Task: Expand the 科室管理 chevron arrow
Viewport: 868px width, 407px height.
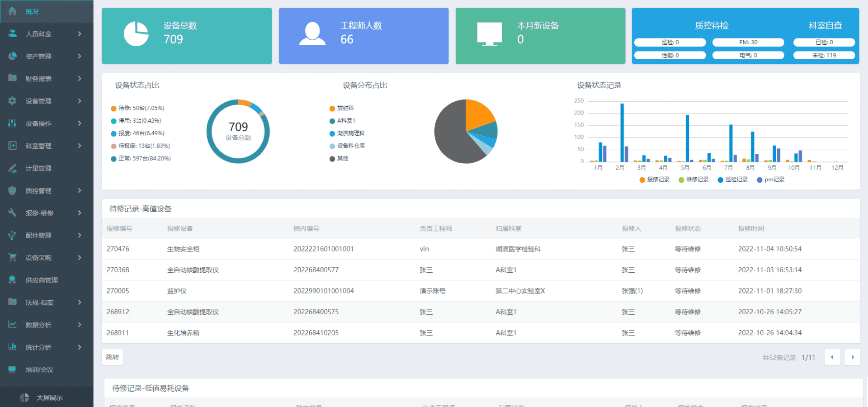Action: point(80,146)
